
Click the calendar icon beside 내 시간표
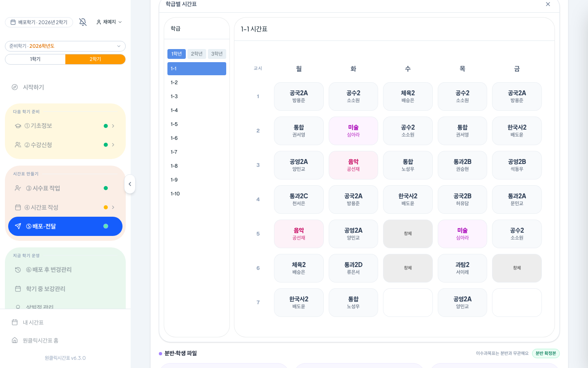tap(15, 322)
